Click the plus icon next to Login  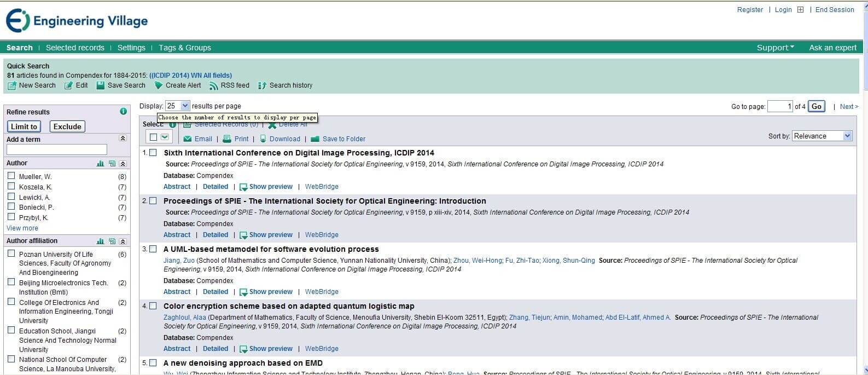point(800,10)
